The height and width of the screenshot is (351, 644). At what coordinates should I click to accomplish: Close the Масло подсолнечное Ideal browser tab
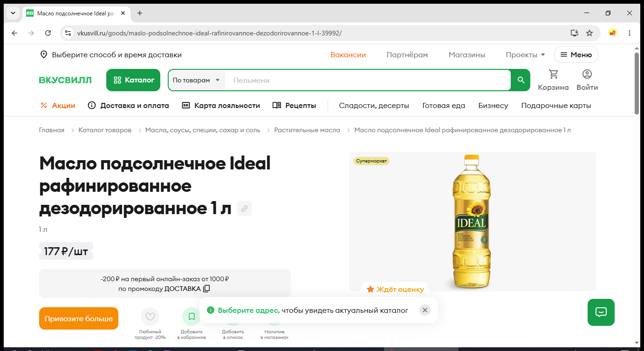click(x=123, y=13)
